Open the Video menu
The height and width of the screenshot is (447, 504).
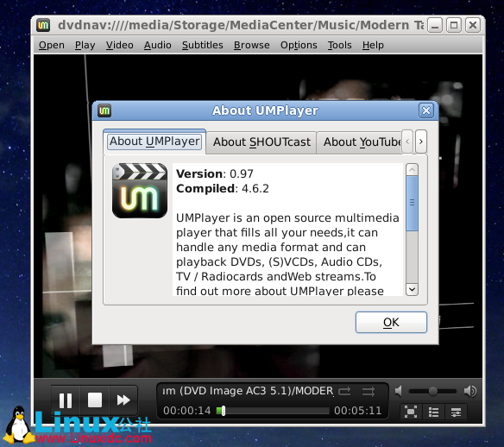point(120,45)
